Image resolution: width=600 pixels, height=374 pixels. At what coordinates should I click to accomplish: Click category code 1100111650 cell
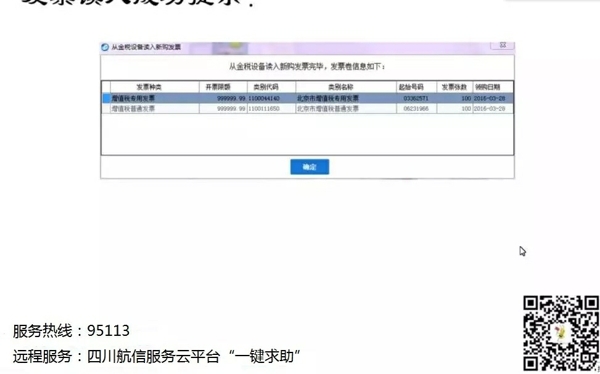(271, 109)
